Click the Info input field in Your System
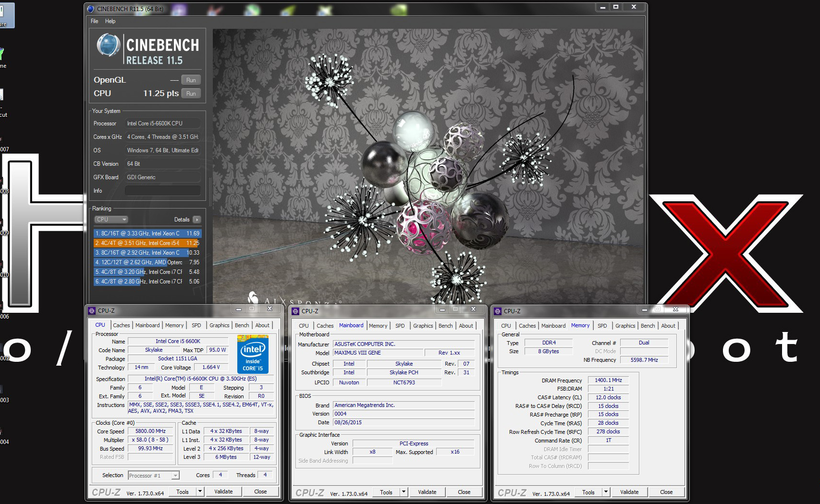 tap(163, 191)
